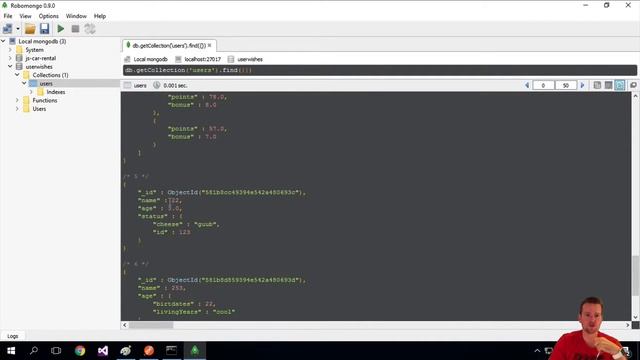The width and height of the screenshot is (640, 360).
Task: Click the scroll right arrow of results pane
Action: coord(628,325)
